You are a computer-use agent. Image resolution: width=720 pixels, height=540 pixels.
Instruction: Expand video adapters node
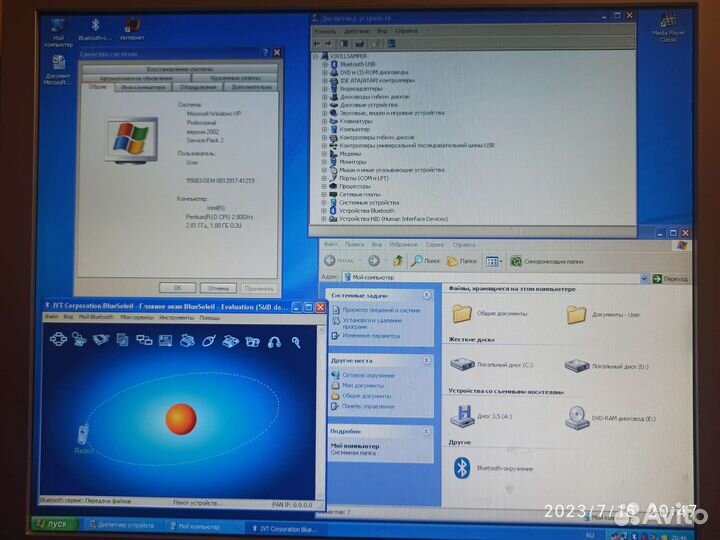tap(325, 89)
